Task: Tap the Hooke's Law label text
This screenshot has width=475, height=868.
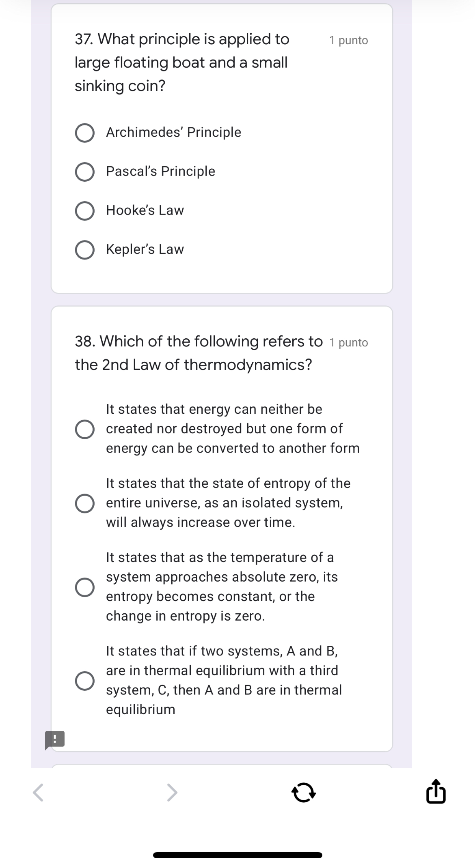Action: click(x=145, y=210)
